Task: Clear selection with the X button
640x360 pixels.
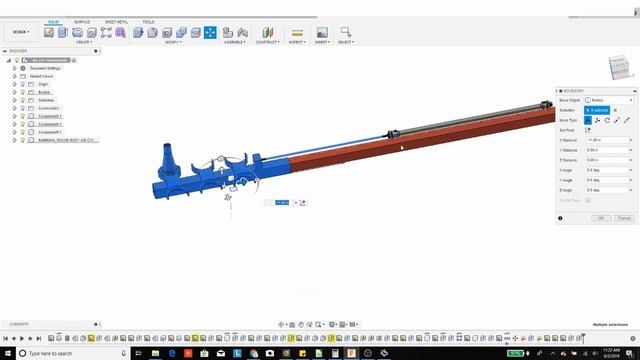Action: tap(616, 110)
